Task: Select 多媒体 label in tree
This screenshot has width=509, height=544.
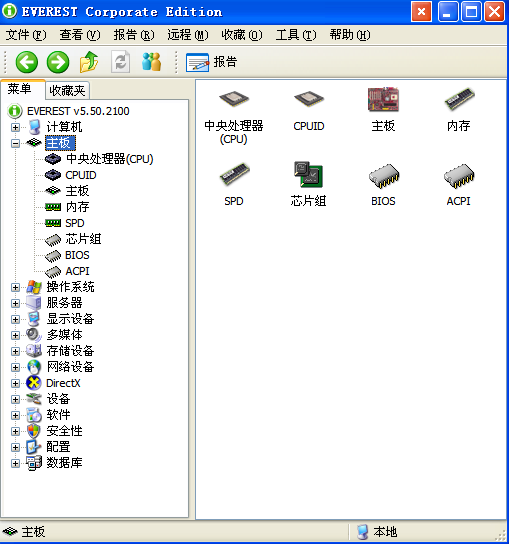Action: pyautogui.click(x=65, y=335)
